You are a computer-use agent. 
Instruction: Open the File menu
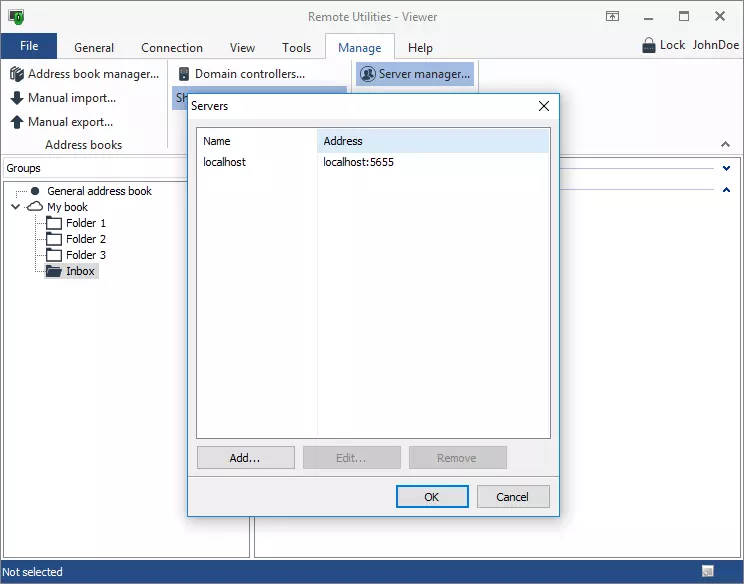(x=29, y=46)
